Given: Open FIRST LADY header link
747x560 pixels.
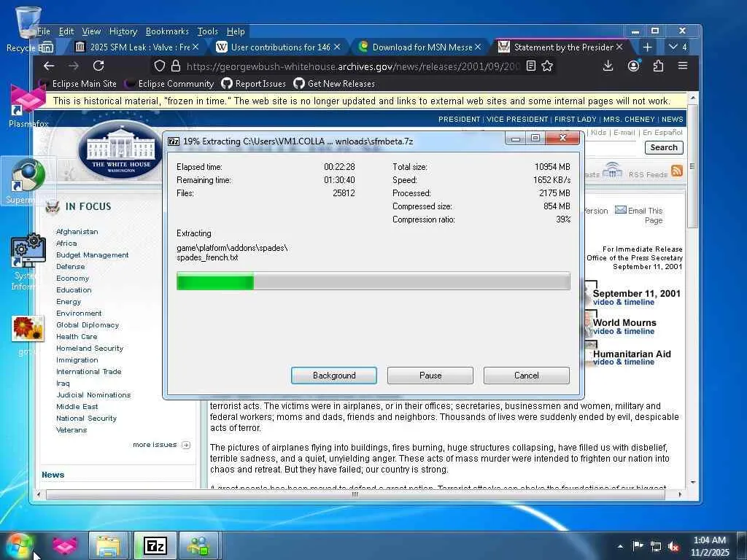Looking at the screenshot, I should point(576,119).
